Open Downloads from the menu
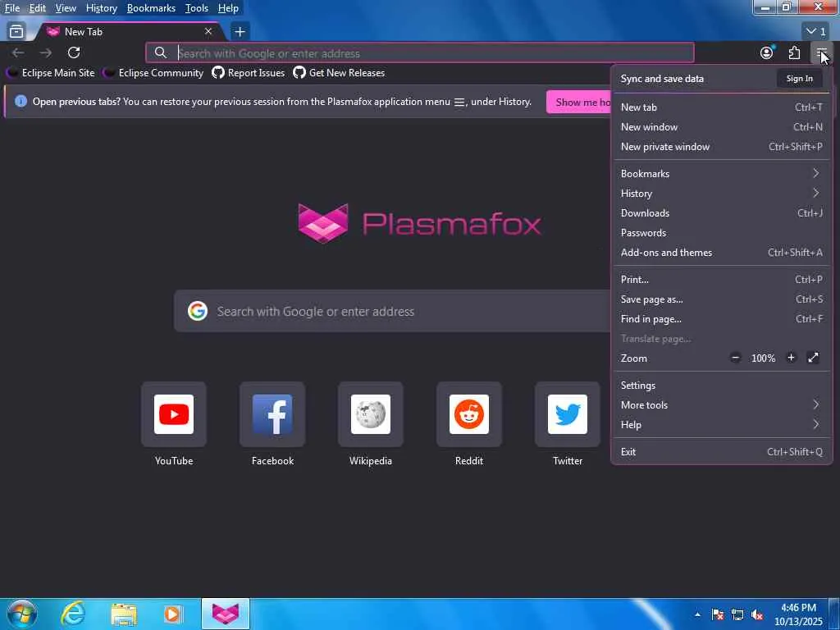 click(722, 213)
